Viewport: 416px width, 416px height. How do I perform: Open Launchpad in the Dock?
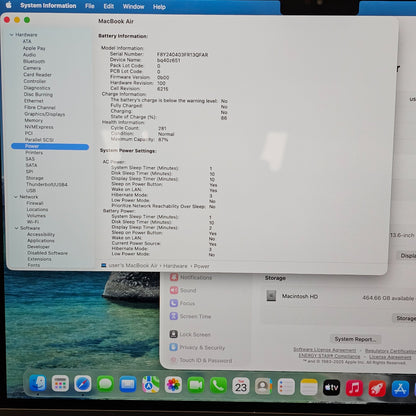coord(60,384)
